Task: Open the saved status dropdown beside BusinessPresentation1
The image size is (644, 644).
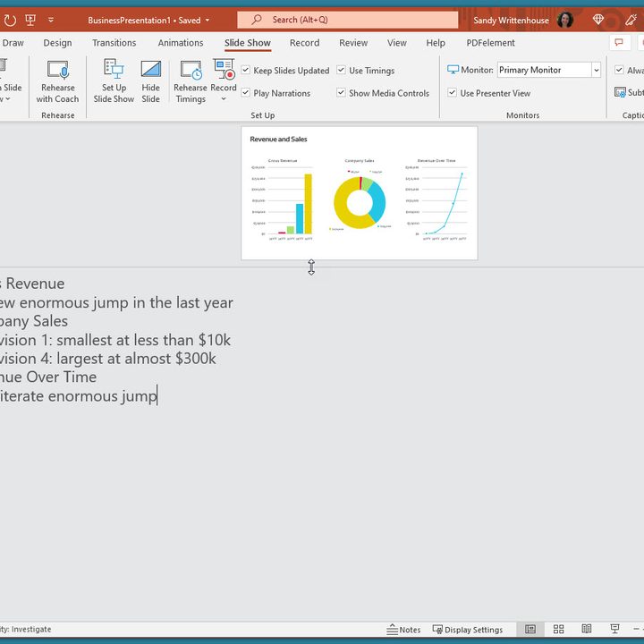Action: click(x=208, y=20)
